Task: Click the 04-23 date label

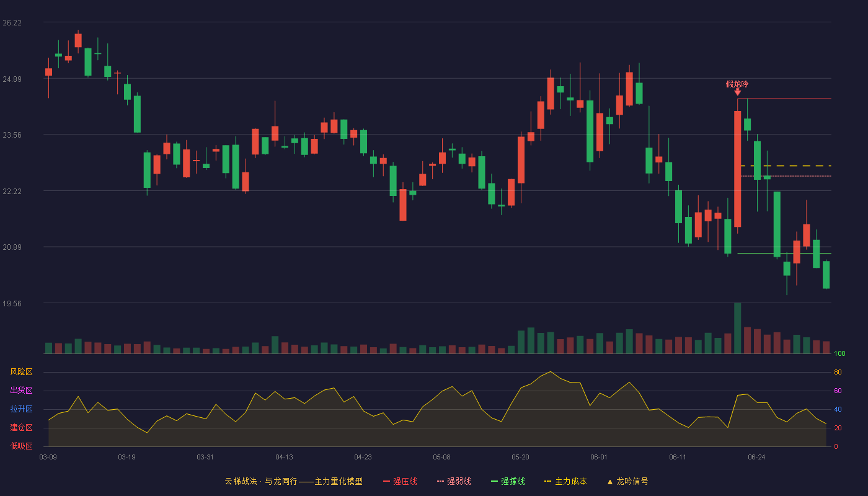Action: tap(363, 457)
